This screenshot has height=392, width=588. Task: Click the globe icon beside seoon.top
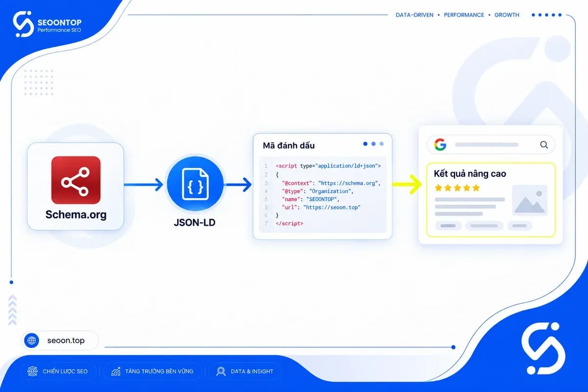[32, 341]
